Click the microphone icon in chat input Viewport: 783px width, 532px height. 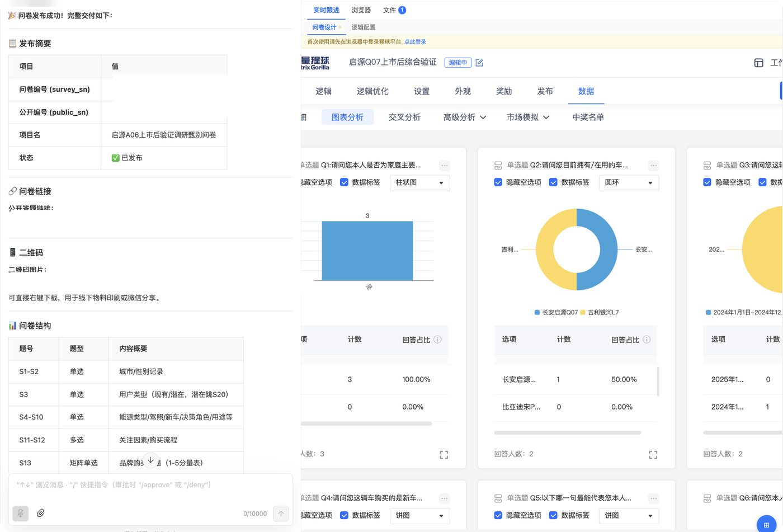tap(21, 513)
